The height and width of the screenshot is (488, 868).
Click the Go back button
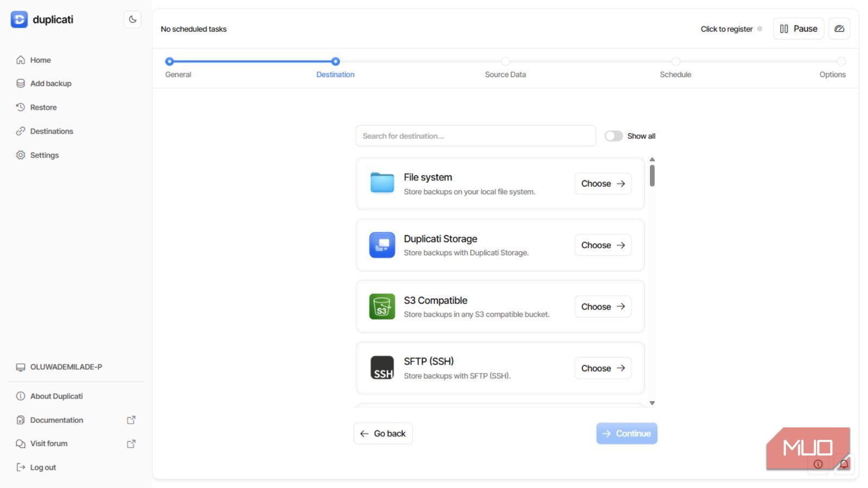coord(383,433)
